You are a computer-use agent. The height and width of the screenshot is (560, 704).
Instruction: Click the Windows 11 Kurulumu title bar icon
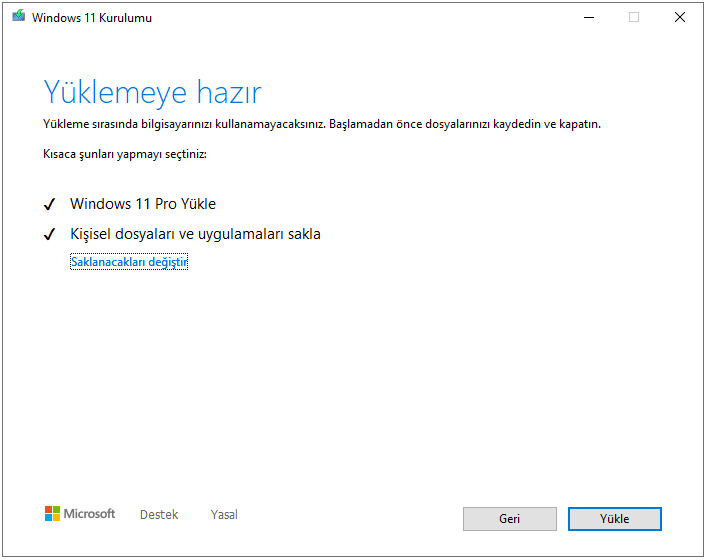18,17
